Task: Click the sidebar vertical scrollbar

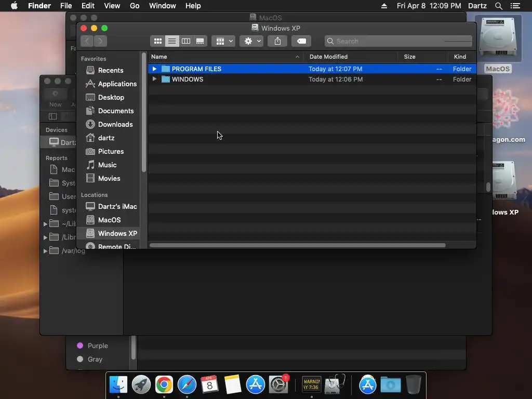Action: [143, 113]
